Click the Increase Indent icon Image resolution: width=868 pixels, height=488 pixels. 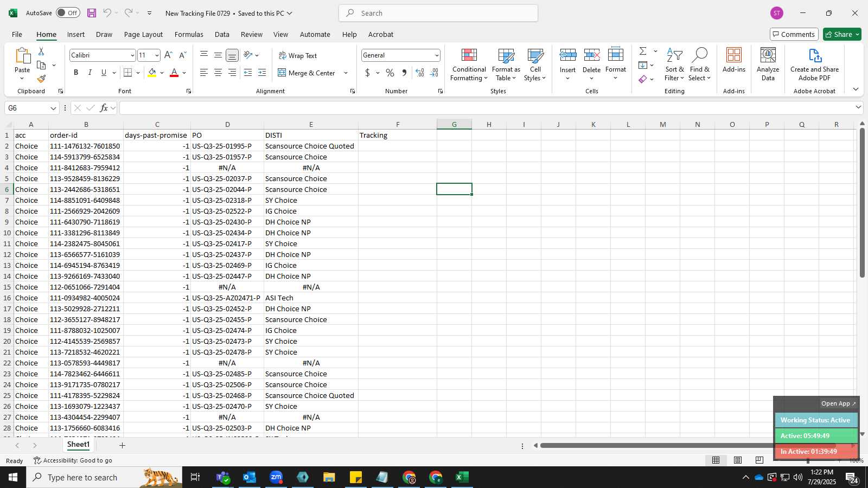(x=262, y=73)
